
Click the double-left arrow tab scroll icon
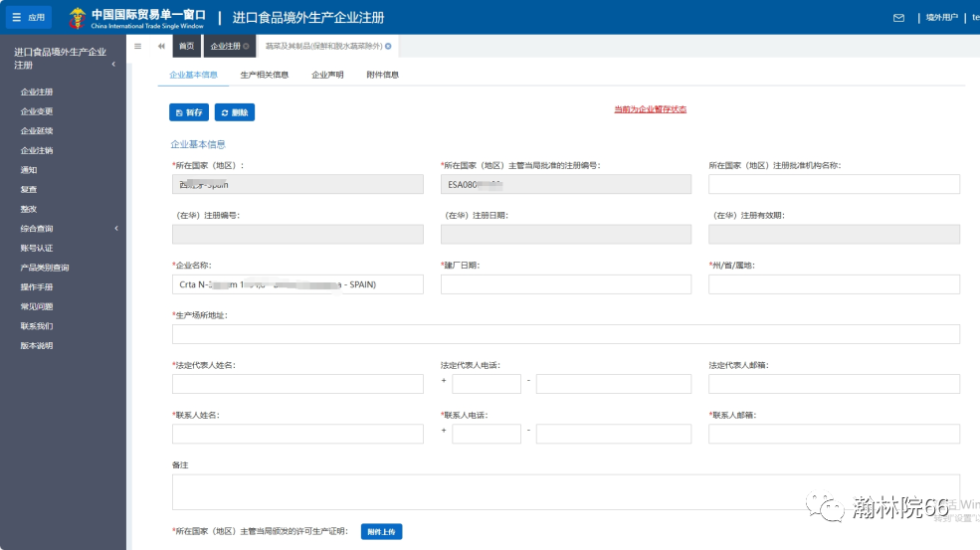(x=161, y=47)
